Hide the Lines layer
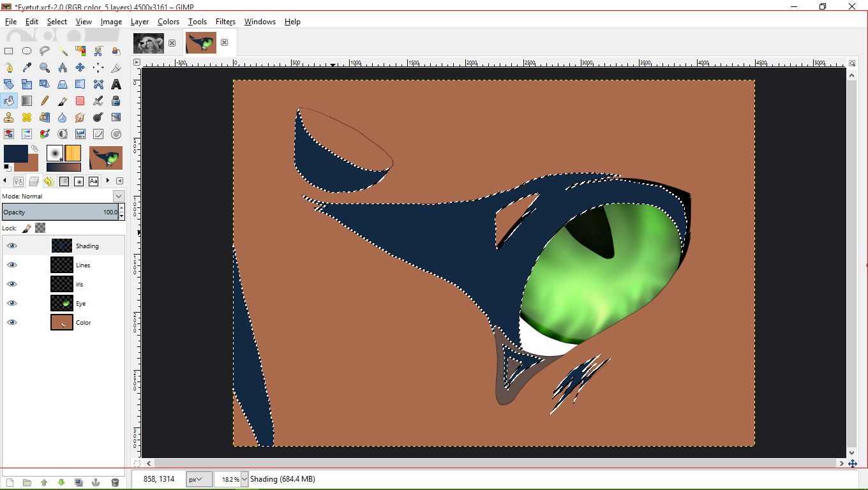Image resolution: width=868 pixels, height=490 pixels. [x=12, y=265]
